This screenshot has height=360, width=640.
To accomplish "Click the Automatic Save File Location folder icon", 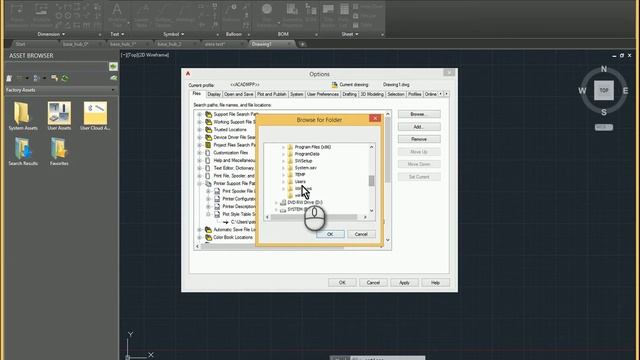I will [209, 230].
